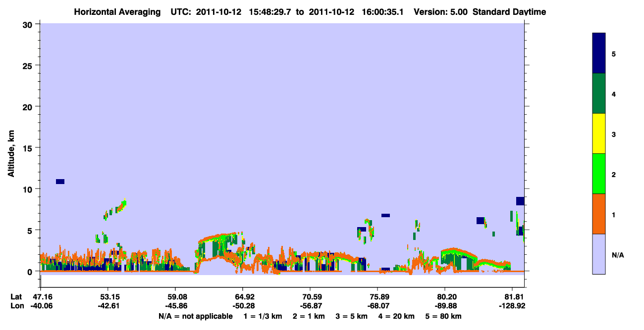
Task: Click the longitude value -42.61
Action: tap(108, 306)
